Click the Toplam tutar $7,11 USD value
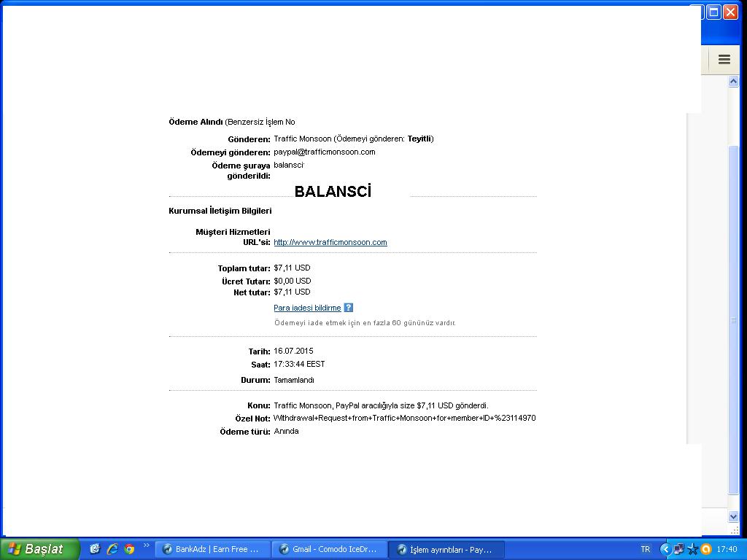Image resolution: width=747 pixels, height=560 pixels. (x=292, y=268)
